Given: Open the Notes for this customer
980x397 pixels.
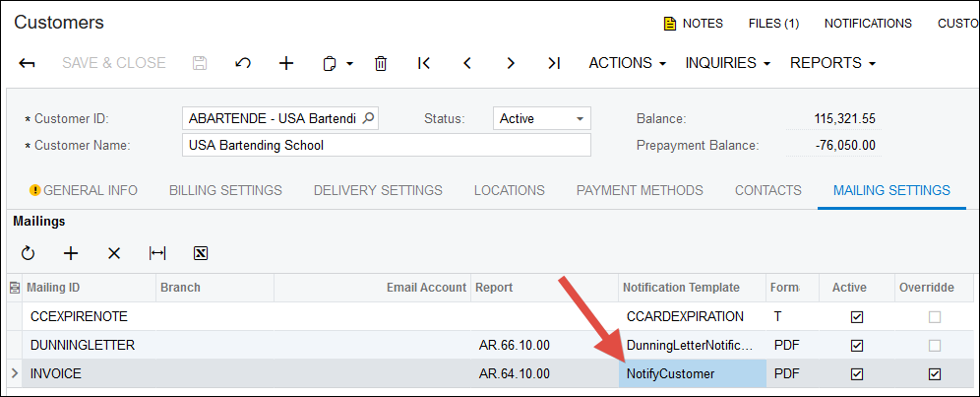Looking at the screenshot, I should click(694, 23).
